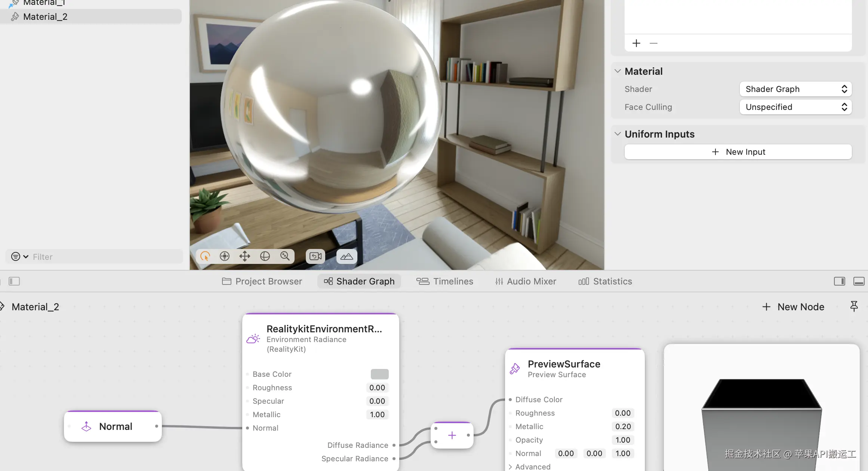
Task: Toggle the bottom editor panel
Action: tap(859, 281)
